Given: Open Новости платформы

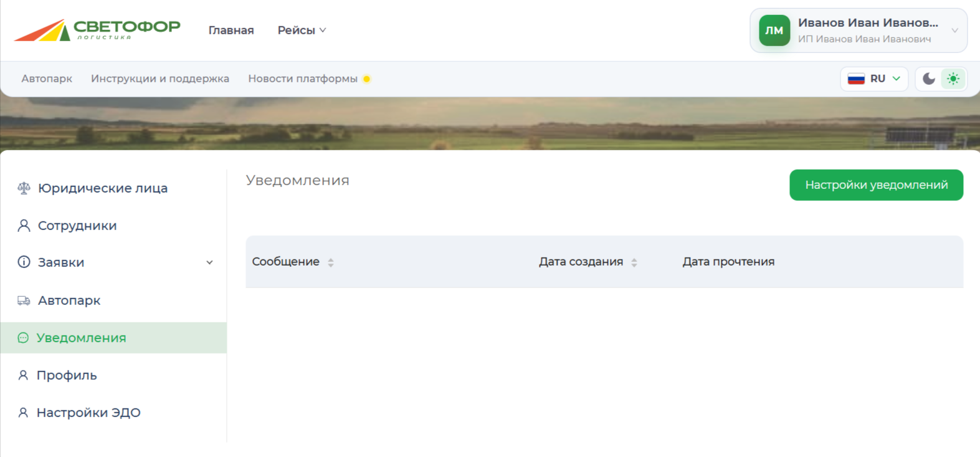Looking at the screenshot, I should pos(303,79).
